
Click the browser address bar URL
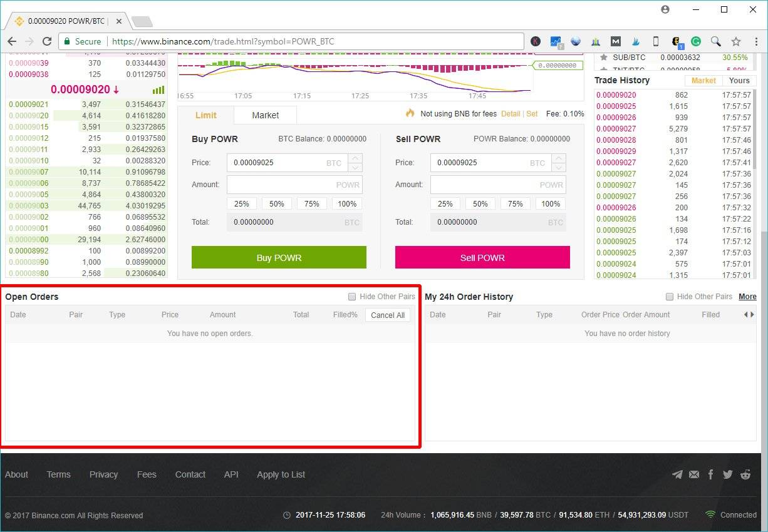pos(223,41)
